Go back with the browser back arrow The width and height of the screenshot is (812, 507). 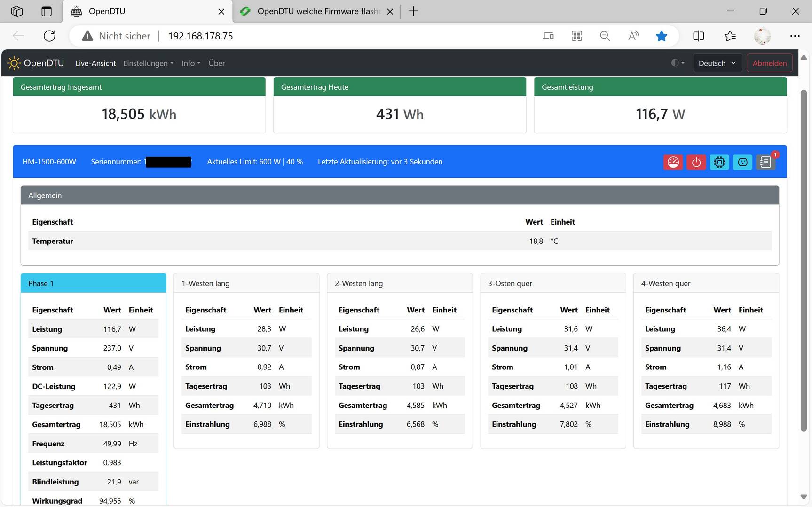pyautogui.click(x=18, y=36)
